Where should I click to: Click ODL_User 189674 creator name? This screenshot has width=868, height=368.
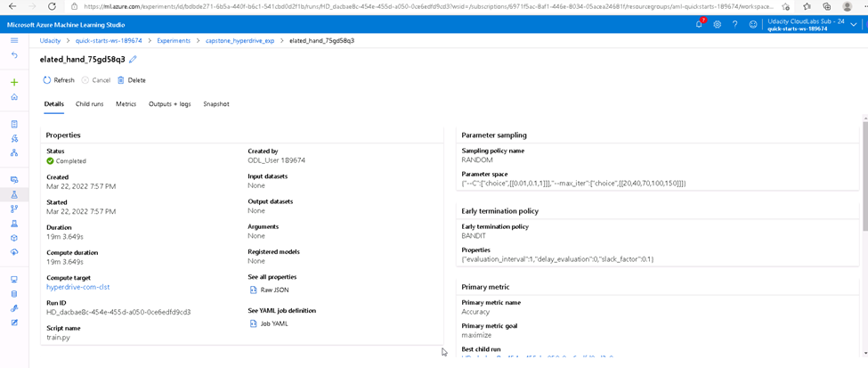click(277, 160)
